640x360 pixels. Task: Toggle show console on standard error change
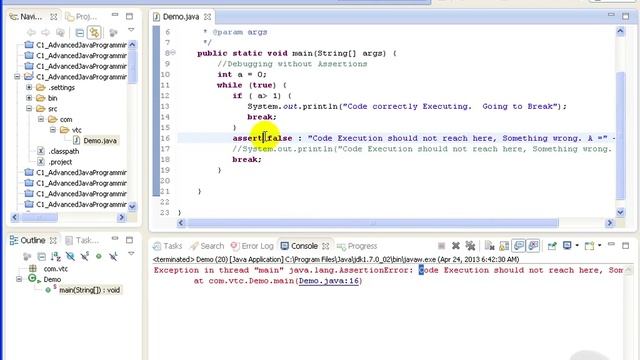[533, 246]
